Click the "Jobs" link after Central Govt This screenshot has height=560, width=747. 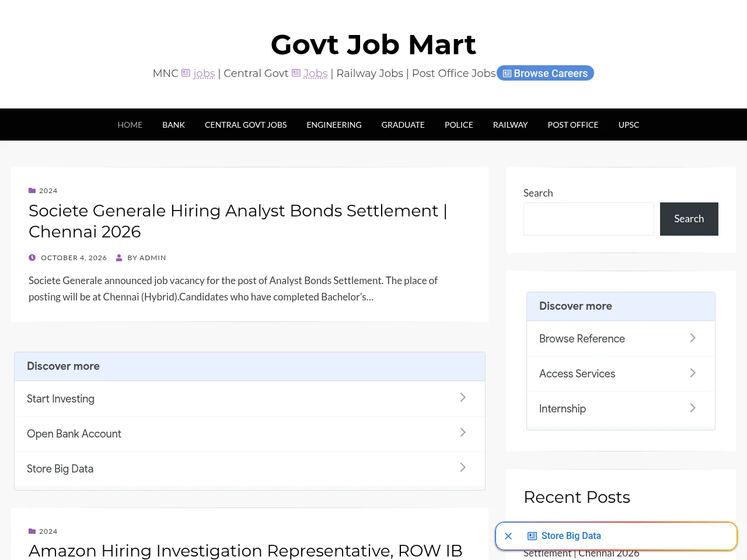(316, 73)
